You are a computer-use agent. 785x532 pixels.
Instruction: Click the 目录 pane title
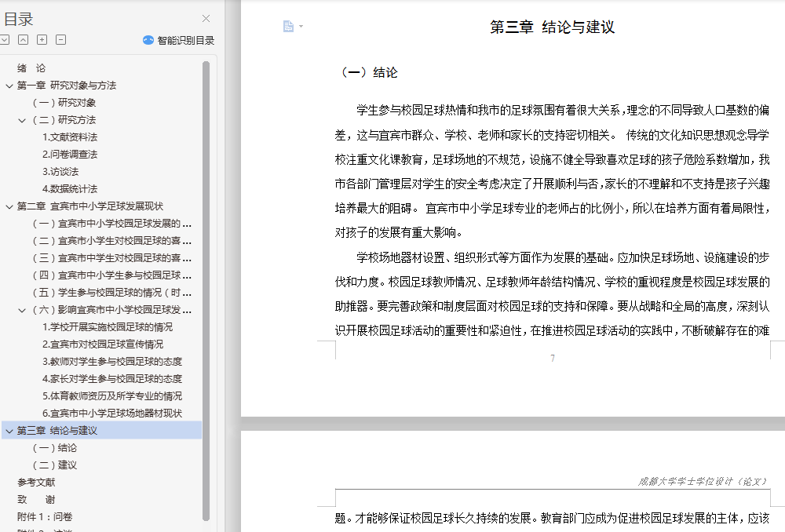click(18, 19)
